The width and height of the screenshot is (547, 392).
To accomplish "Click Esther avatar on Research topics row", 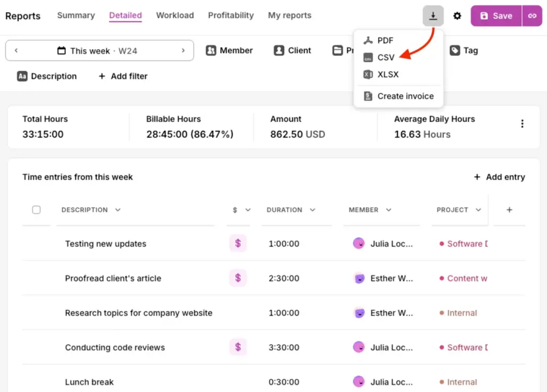I will tap(358, 312).
